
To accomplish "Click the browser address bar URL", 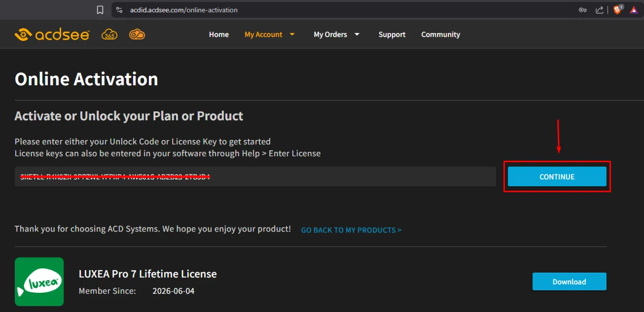I will pyautogui.click(x=184, y=10).
